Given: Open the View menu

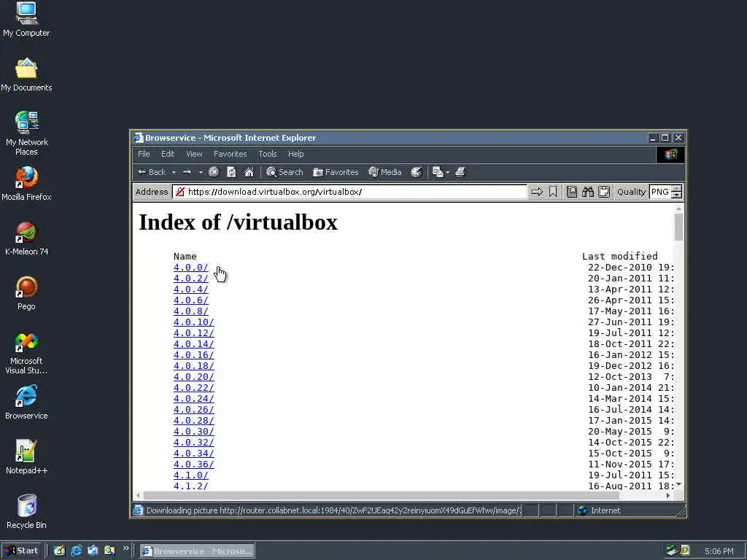Looking at the screenshot, I should 194,154.
